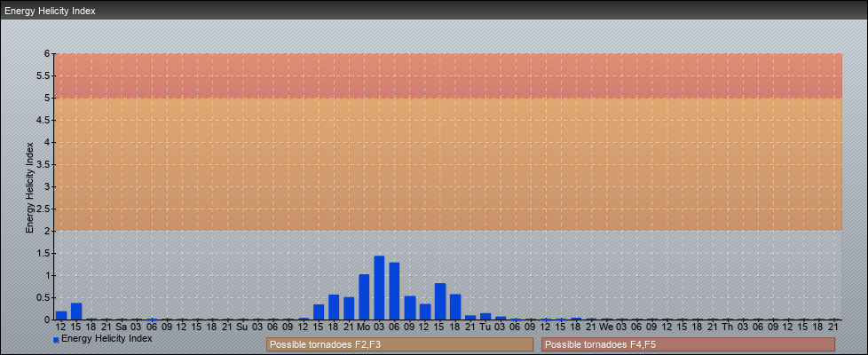Click the vertical y-axis 'Energy Helicity Index' label

[x=29, y=186]
